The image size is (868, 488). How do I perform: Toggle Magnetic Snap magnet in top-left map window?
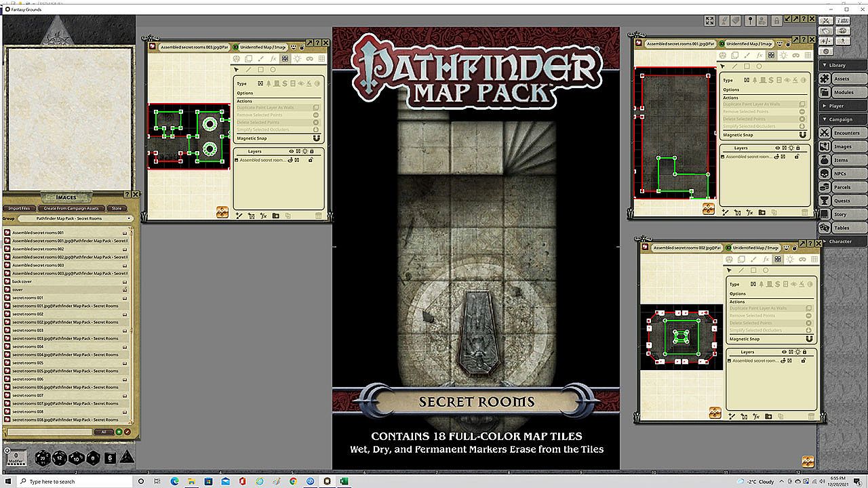click(316, 138)
